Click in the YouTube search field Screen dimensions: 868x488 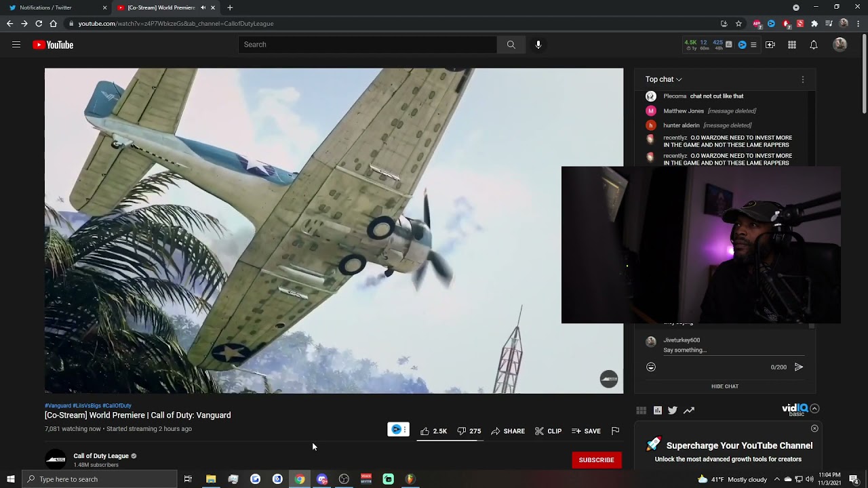pos(367,45)
